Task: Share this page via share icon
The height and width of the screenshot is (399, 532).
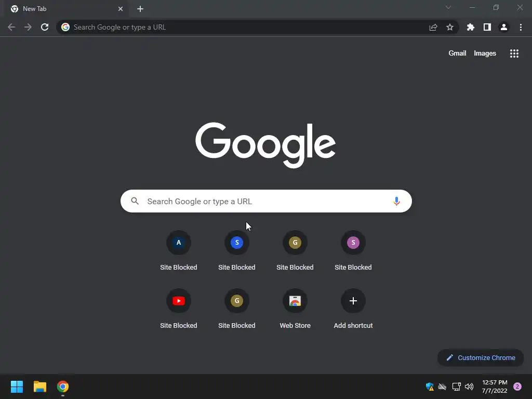Action: [433, 27]
